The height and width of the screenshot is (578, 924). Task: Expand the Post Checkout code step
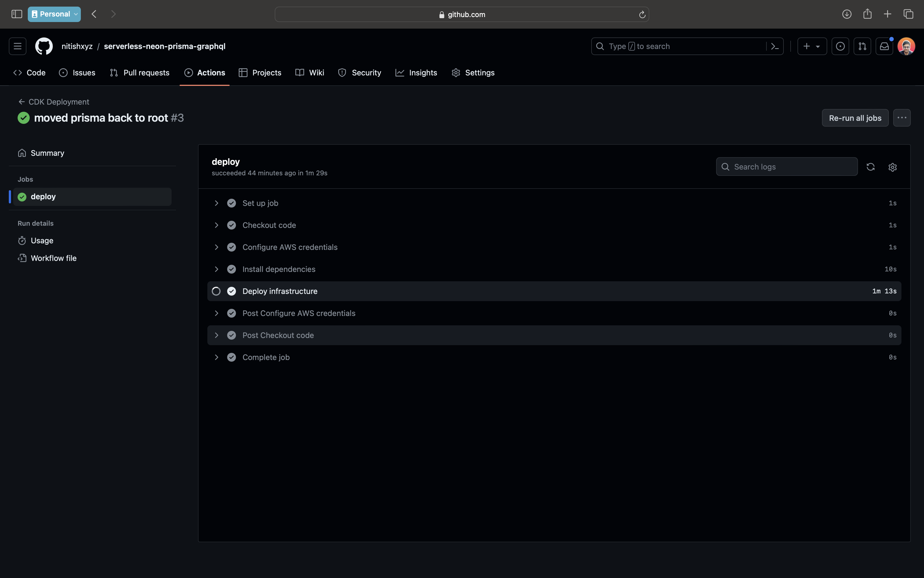click(216, 335)
